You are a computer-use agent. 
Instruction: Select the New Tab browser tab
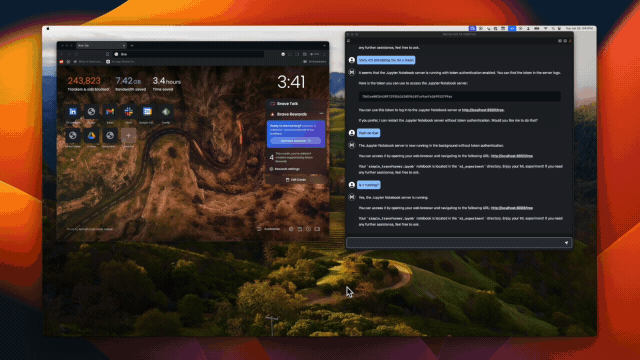tap(101, 46)
